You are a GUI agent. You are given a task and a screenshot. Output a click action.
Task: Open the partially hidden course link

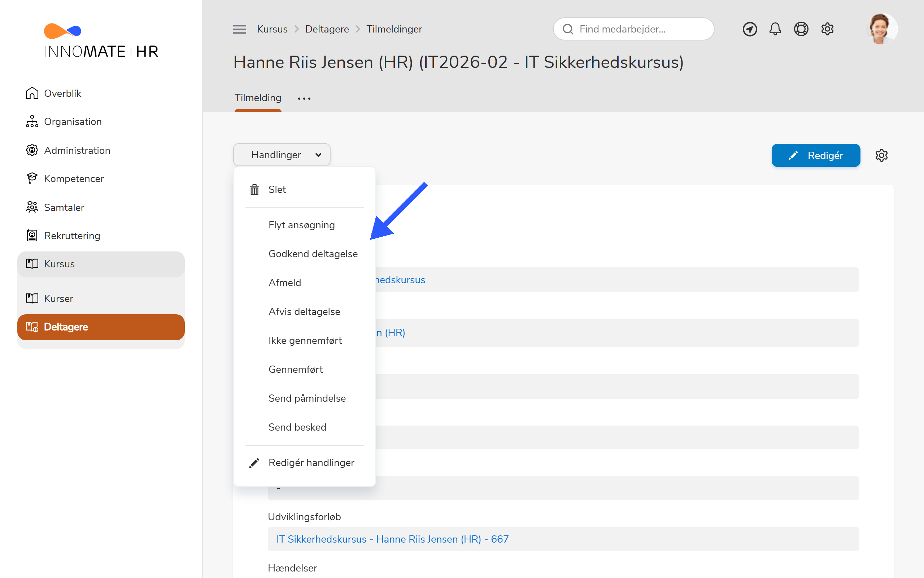pos(401,280)
